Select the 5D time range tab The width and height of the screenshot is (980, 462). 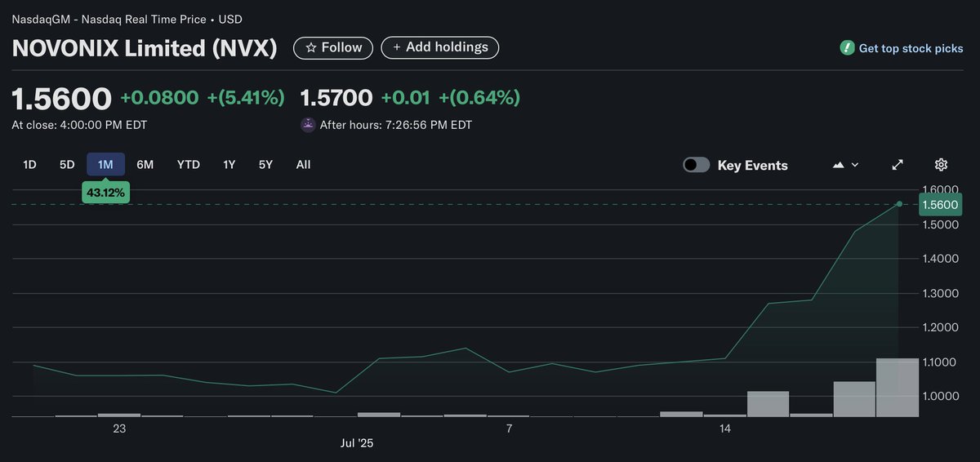(67, 165)
